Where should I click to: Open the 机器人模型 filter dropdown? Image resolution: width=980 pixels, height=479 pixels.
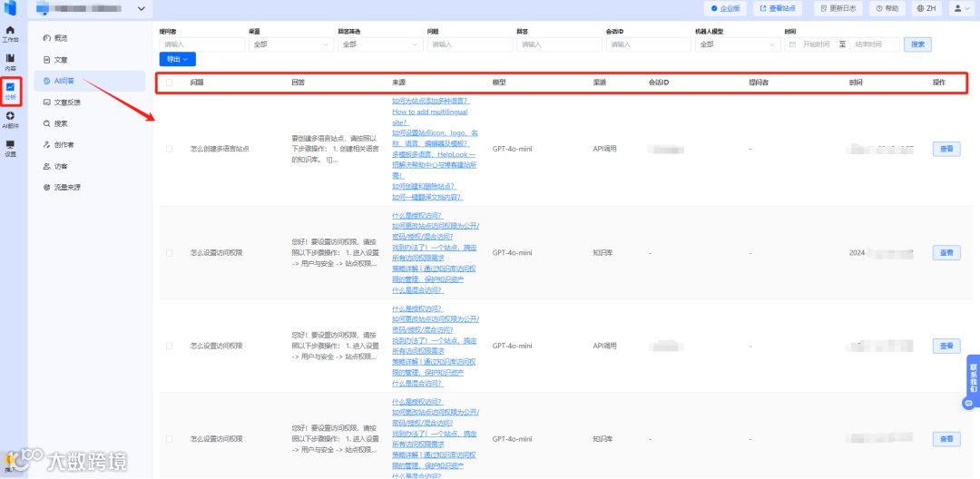point(738,44)
